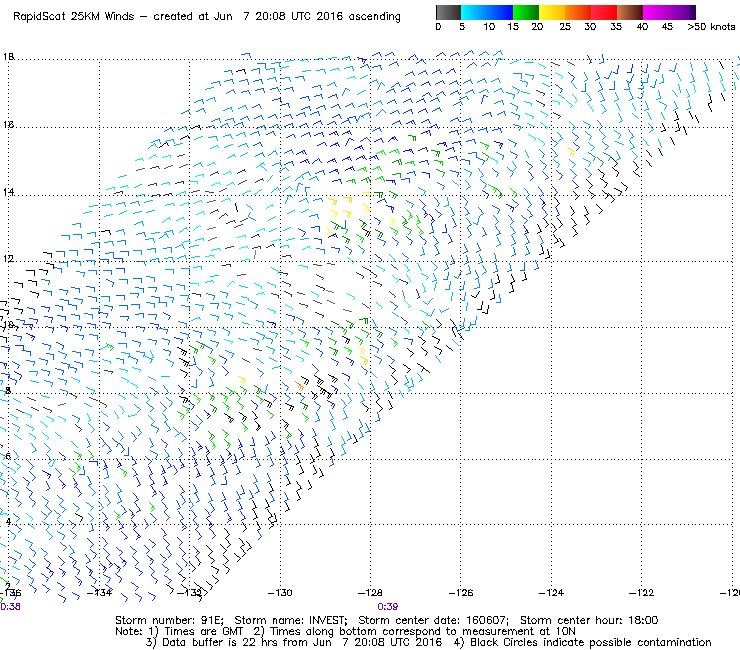Click the green 15-20 knots legend segment
Screen dimensions: 740x650
click(526, 12)
